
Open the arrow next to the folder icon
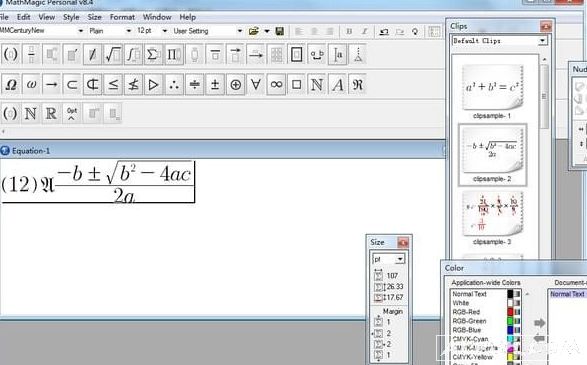267,31
